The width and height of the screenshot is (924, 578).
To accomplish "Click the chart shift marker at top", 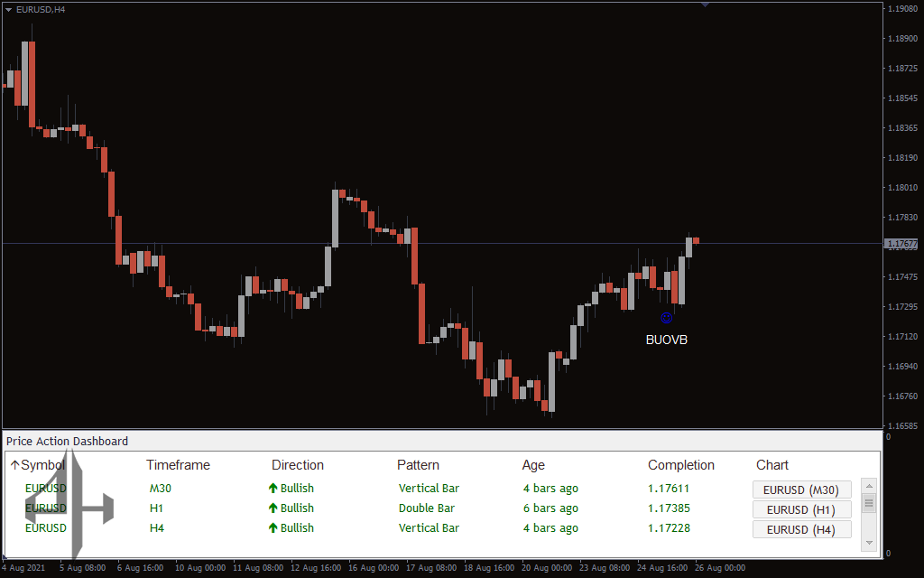I will (x=705, y=5).
